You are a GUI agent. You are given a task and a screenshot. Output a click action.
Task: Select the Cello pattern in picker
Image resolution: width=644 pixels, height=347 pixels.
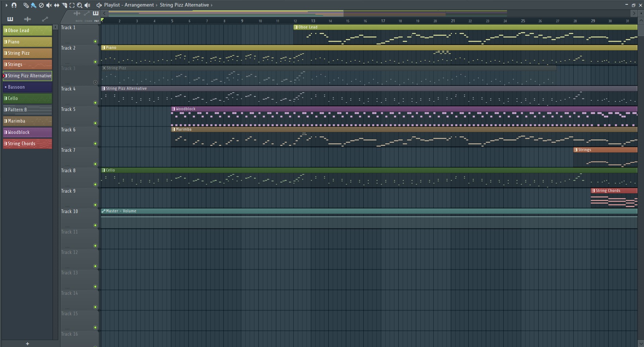pos(27,99)
